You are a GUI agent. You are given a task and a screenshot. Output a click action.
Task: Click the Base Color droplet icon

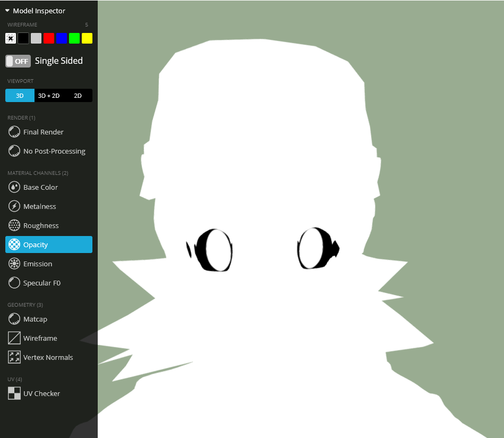(x=14, y=187)
